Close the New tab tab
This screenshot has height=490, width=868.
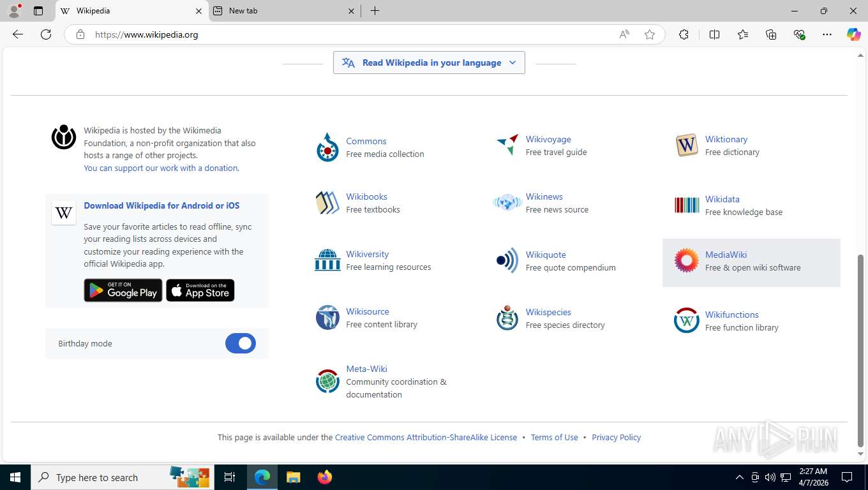[352, 11]
